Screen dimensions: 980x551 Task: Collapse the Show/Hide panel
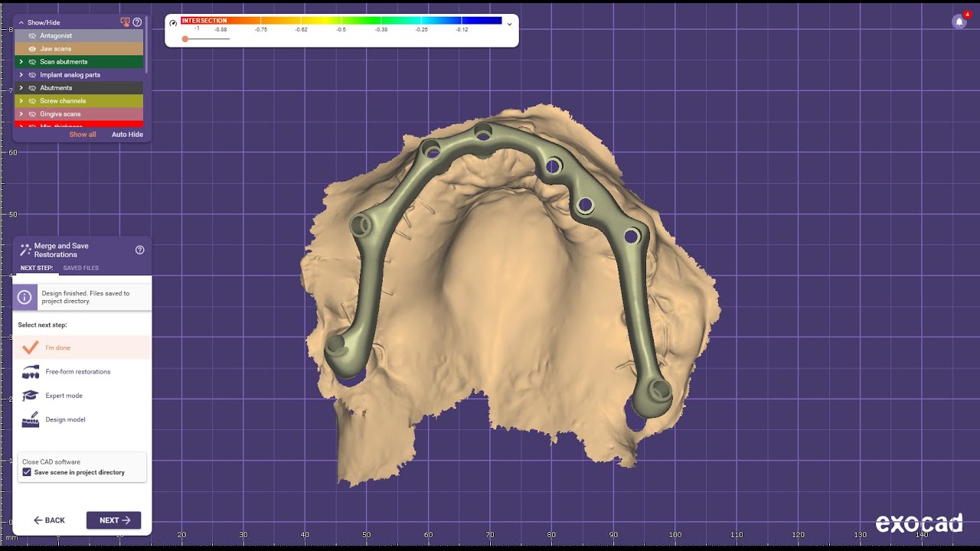(21, 23)
